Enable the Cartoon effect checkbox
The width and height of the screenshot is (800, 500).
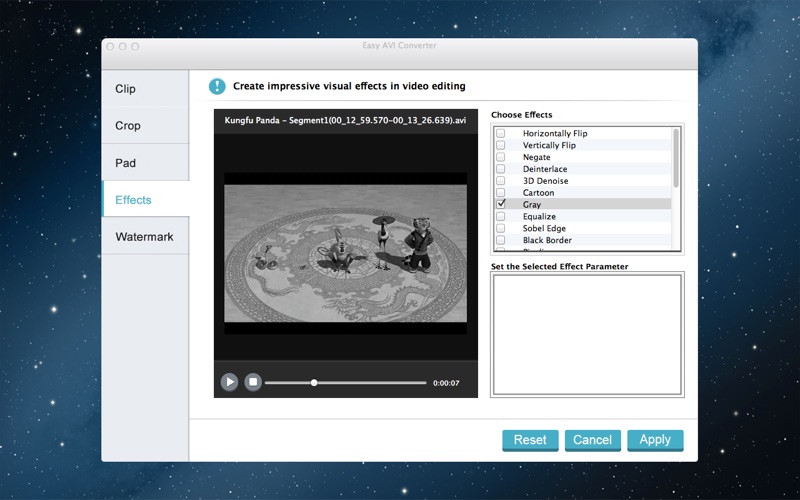click(501, 192)
